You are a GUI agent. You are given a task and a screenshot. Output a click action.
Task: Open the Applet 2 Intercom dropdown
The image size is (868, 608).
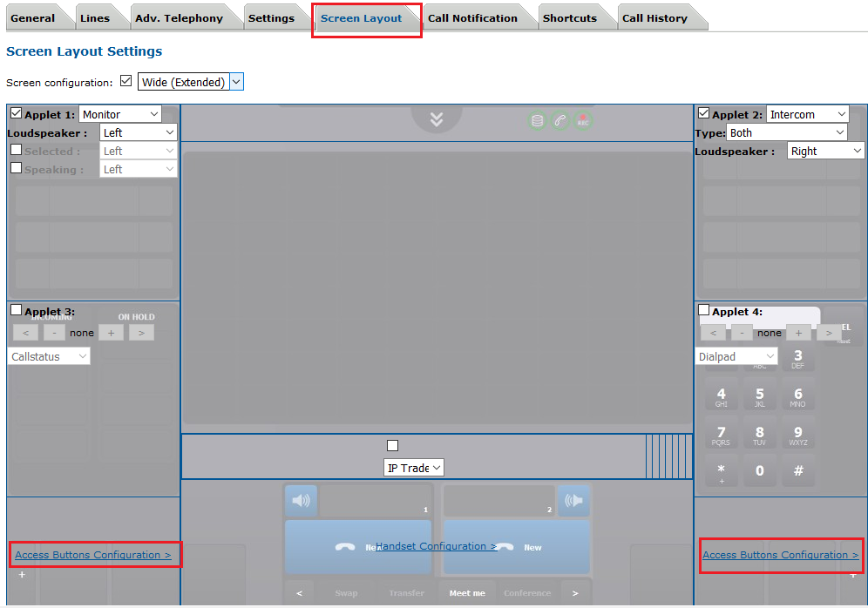pyautogui.click(x=808, y=114)
